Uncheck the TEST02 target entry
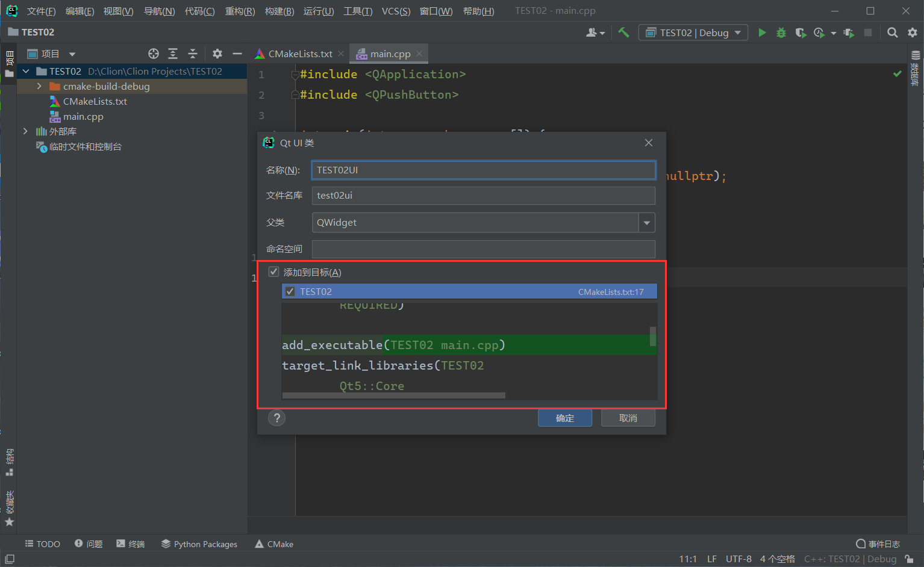The image size is (924, 567). point(290,291)
